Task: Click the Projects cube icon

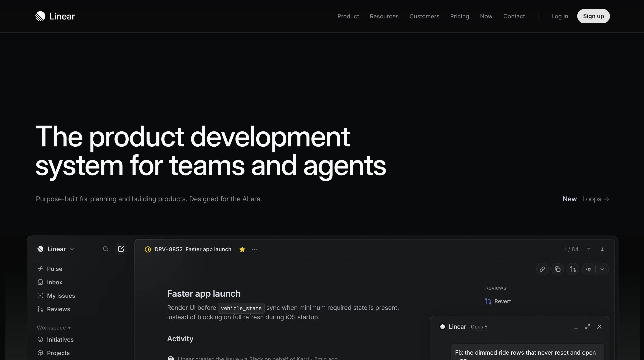Action: coord(40,353)
